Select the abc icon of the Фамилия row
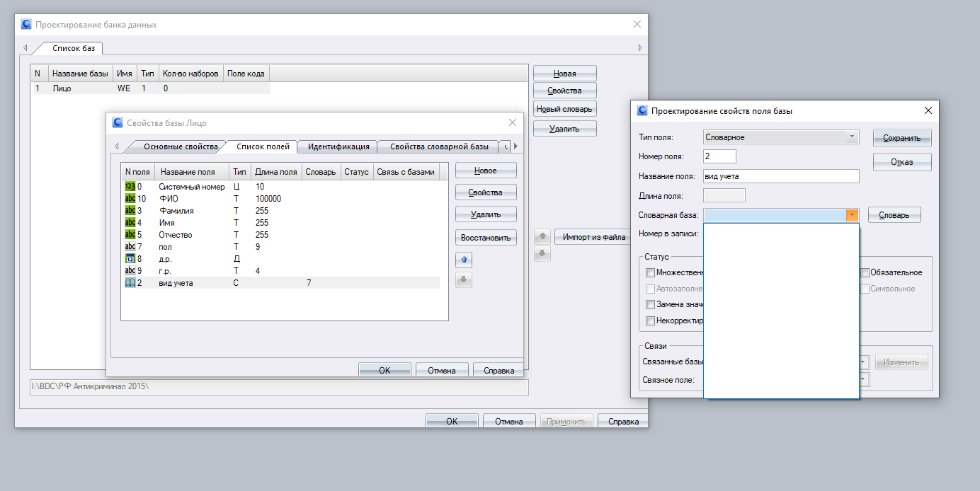The width and height of the screenshot is (980, 491). coord(130,210)
